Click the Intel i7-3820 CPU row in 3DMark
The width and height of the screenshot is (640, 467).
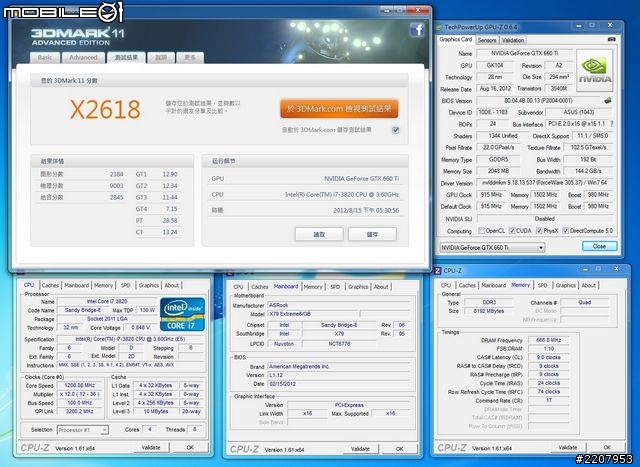[x=305, y=195]
